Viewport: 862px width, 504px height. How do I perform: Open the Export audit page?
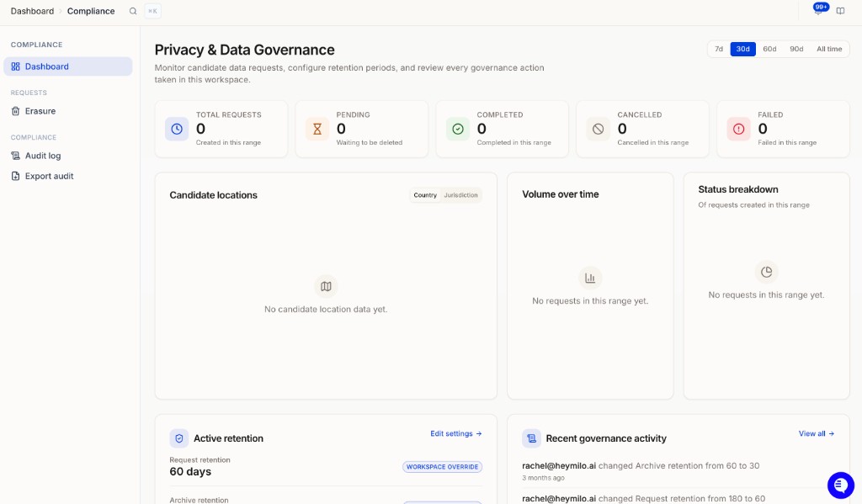68,176
